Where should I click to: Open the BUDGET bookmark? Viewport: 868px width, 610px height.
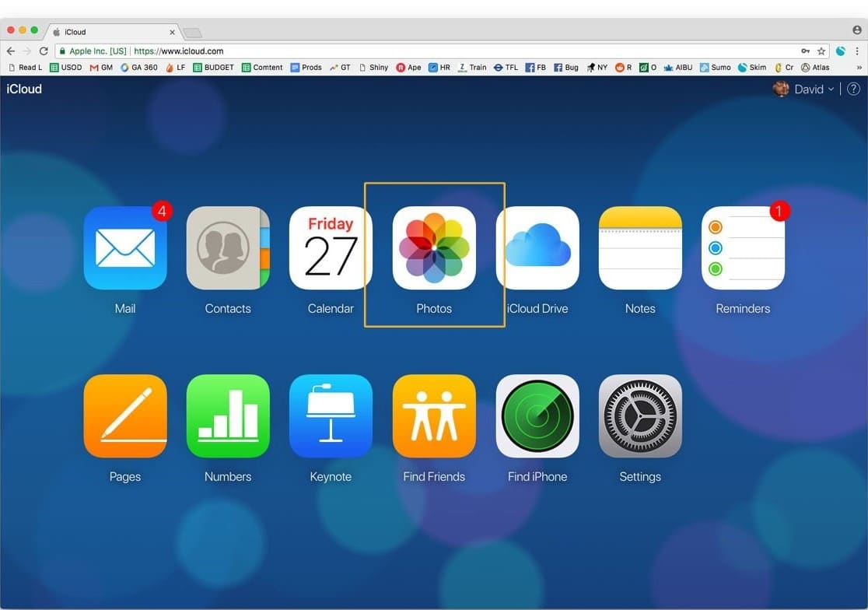coord(214,68)
